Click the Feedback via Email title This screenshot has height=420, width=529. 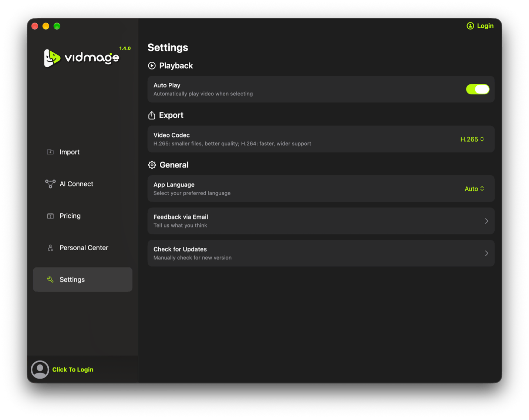click(x=181, y=217)
